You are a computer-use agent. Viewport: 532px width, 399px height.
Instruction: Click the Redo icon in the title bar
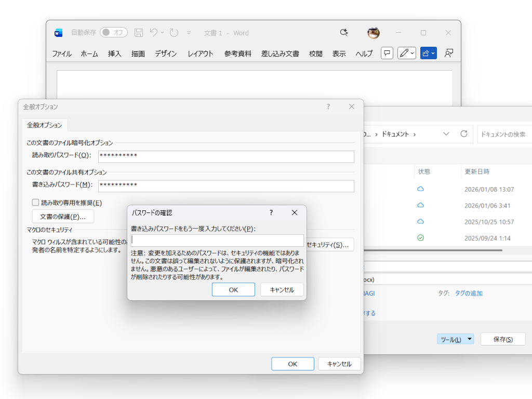(175, 32)
